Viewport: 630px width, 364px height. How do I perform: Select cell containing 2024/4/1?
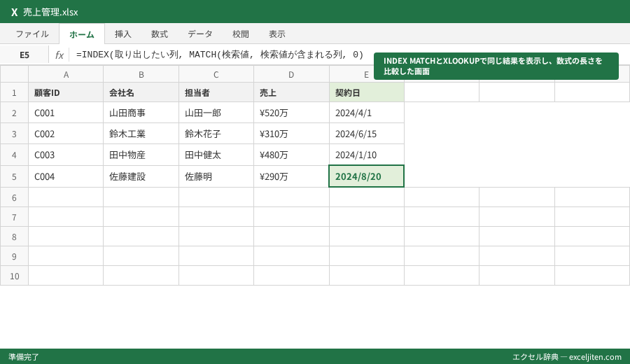pyautogui.click(x=366, y=113)
